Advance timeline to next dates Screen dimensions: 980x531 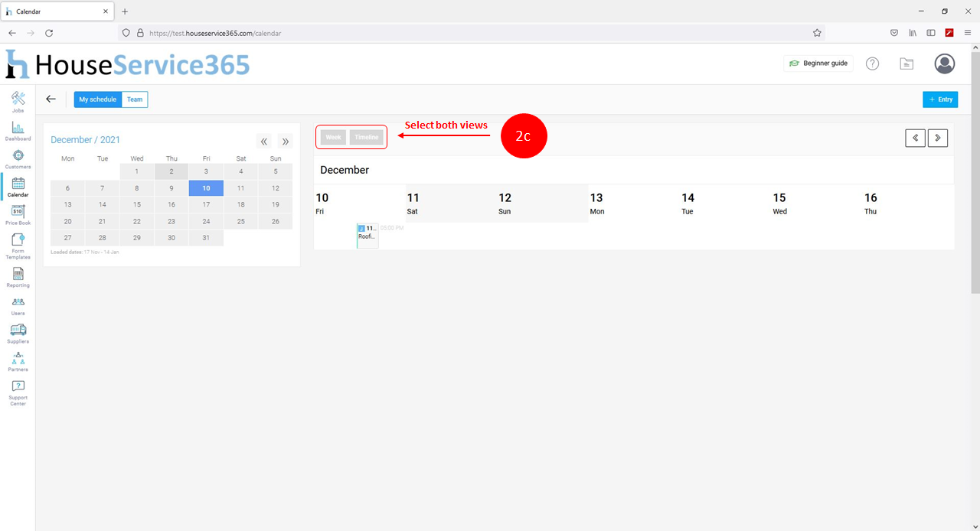point(938,138)
